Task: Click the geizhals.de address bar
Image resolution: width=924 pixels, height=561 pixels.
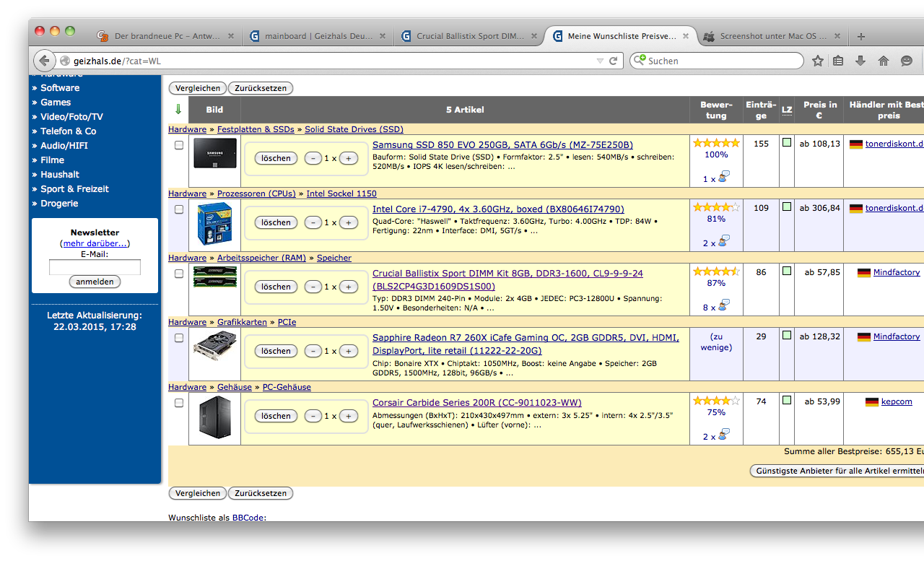Action: (x=332, y=61)
